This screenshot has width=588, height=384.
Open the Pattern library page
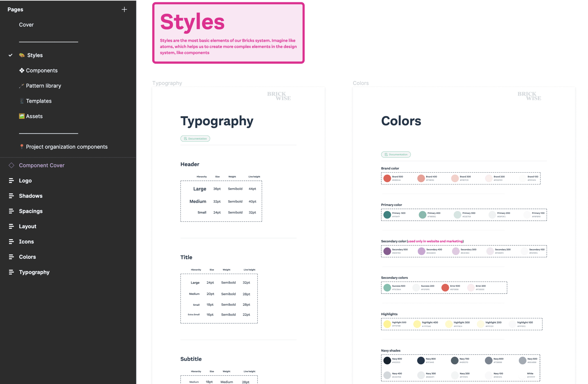[43, 86]
